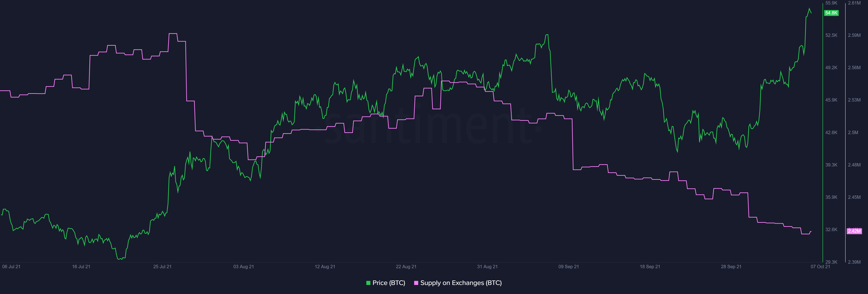Select the 28 Sep 21 date label
Screen dimensions: 868x294
(731, 267)
